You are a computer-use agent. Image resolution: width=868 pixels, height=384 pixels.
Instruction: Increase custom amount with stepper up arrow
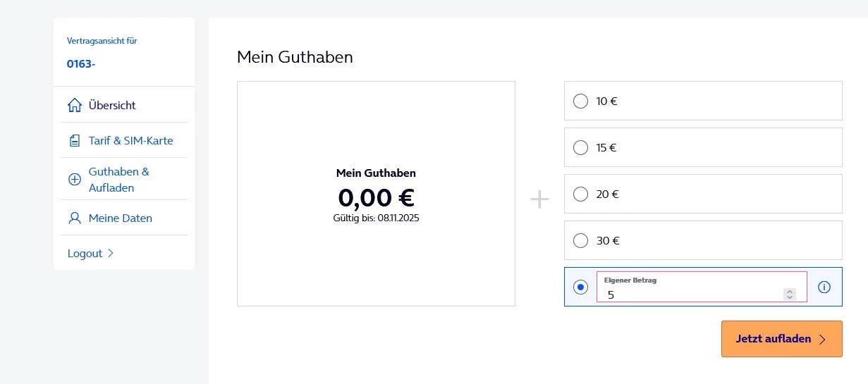(790, 291)
